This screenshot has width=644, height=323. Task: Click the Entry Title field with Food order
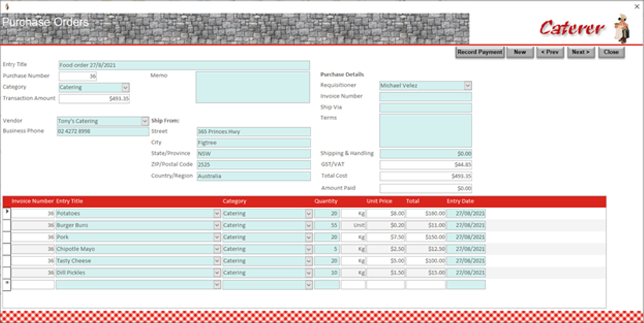(184, 65)
